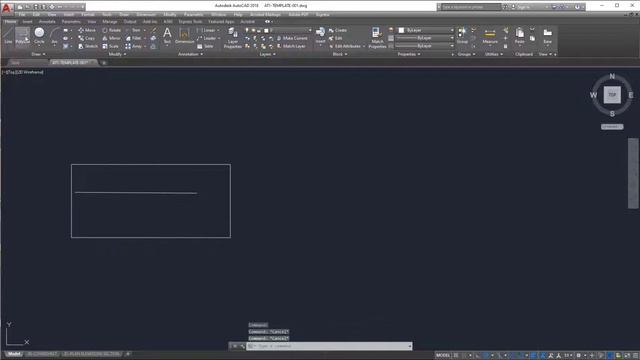Click the Leader annotation button

[207, 38]
